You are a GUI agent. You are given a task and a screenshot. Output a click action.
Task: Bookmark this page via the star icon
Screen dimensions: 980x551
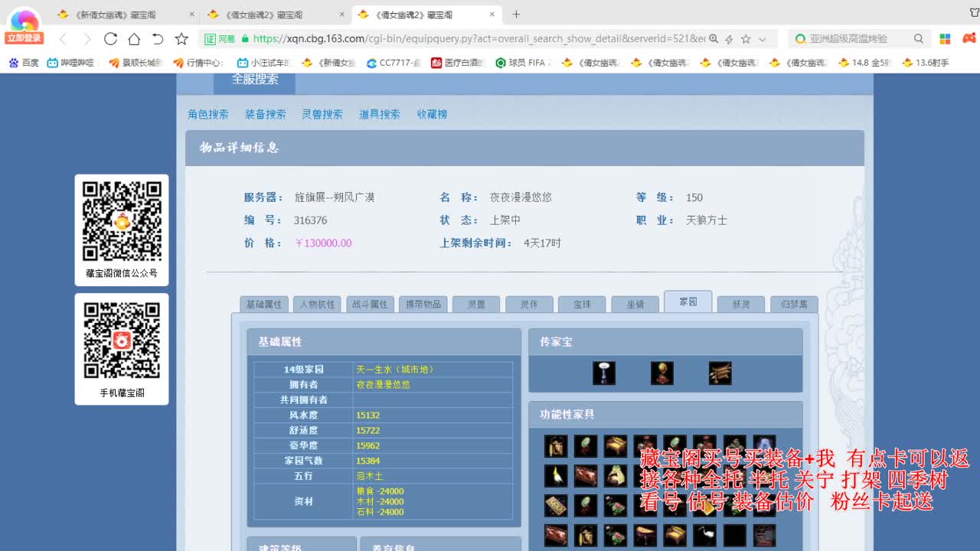pos(181,38)
